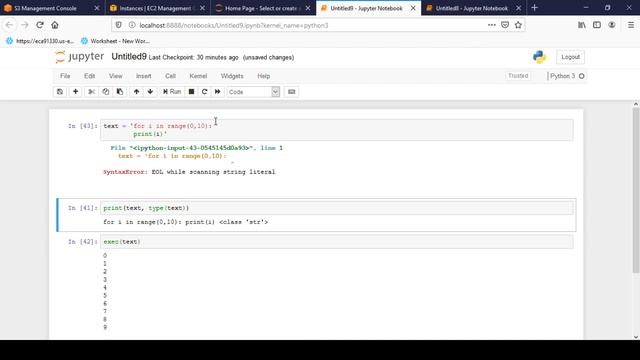This screenshot has height=360, width=640.
Task: Click the Pocket save icon
Action: (x=505, y=25)
